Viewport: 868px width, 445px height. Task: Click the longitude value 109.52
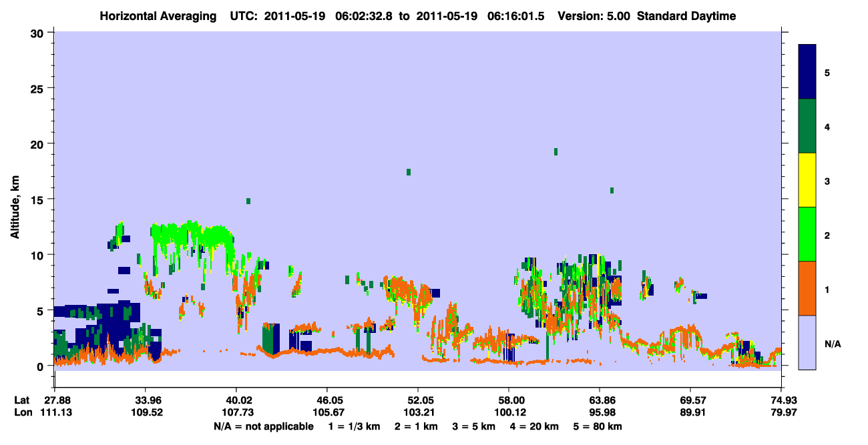[146, 413]
